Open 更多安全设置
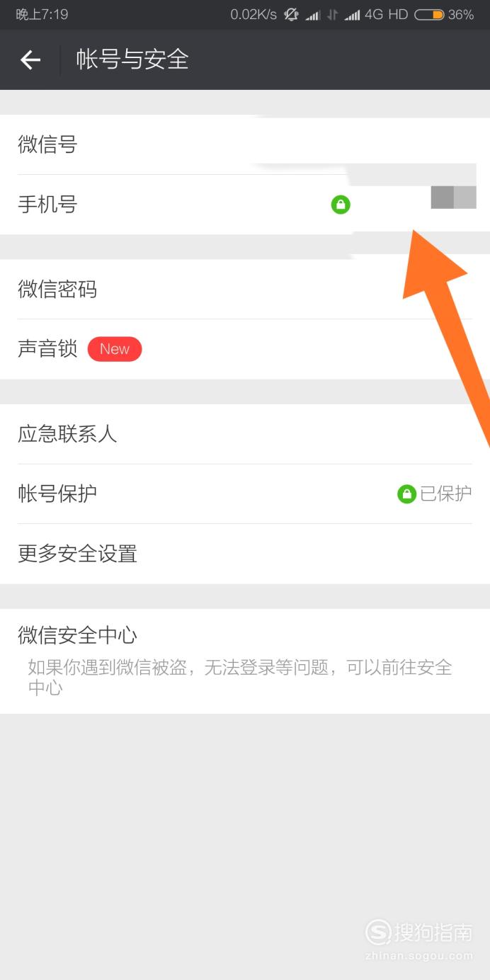 point(245,554)
